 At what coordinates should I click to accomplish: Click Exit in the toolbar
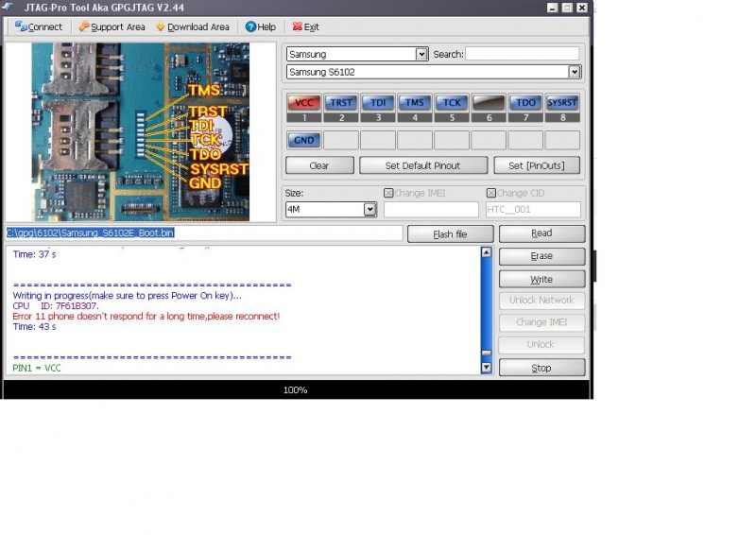click(x=305, y=27)
